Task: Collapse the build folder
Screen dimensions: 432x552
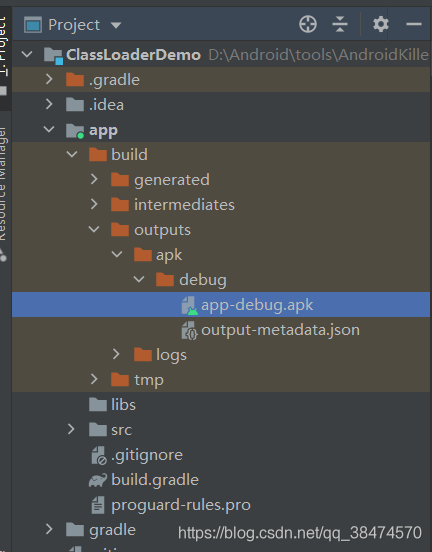Action: [x=72, y=154]
